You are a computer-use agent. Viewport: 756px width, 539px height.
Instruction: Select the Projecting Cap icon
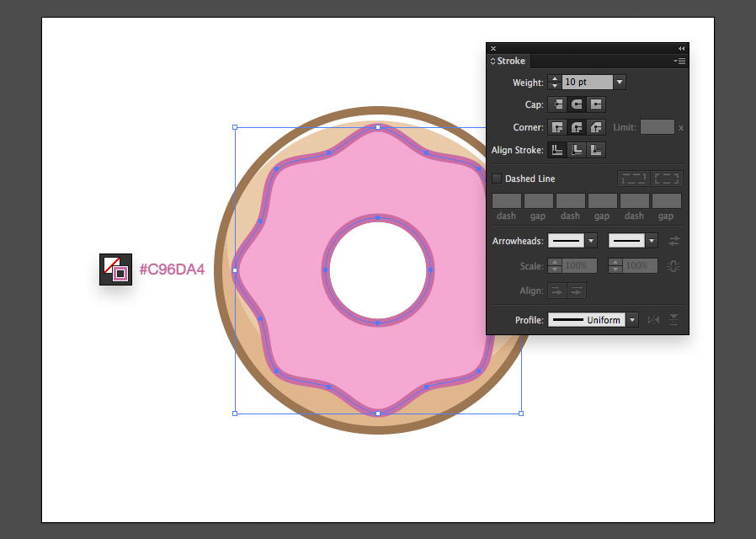tap(596, 104)
